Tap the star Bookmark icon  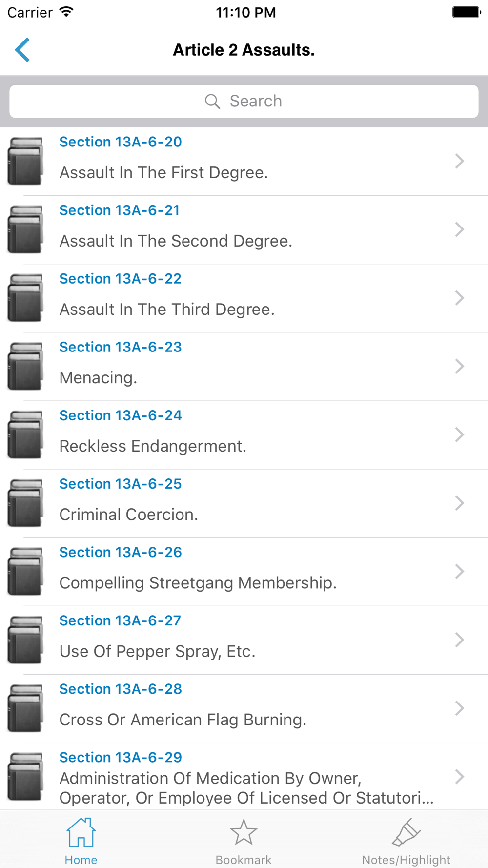[x=244, y=832]
